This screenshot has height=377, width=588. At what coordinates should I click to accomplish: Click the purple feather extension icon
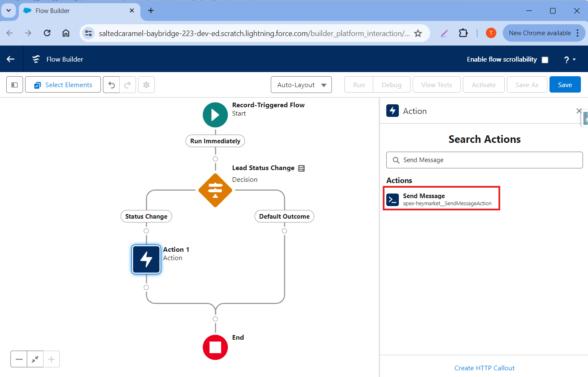pos(444,33)
